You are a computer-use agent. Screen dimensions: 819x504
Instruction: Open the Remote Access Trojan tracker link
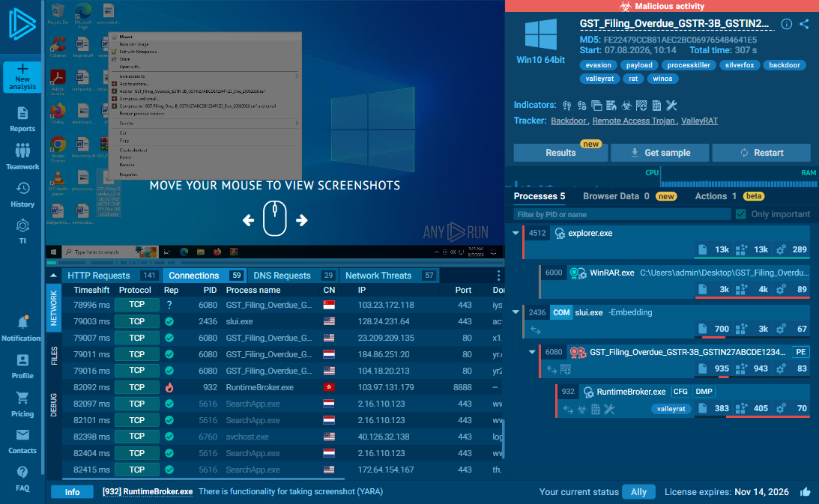click(x=634, y=121)
